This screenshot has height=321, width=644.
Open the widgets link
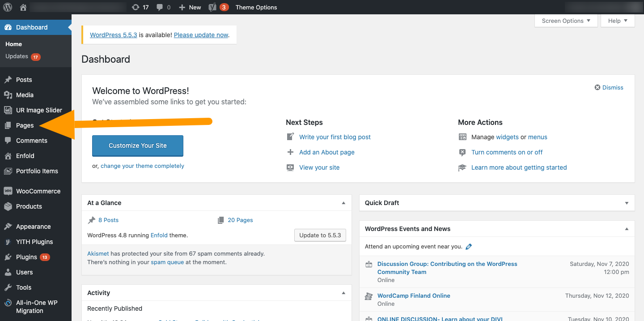507,137
